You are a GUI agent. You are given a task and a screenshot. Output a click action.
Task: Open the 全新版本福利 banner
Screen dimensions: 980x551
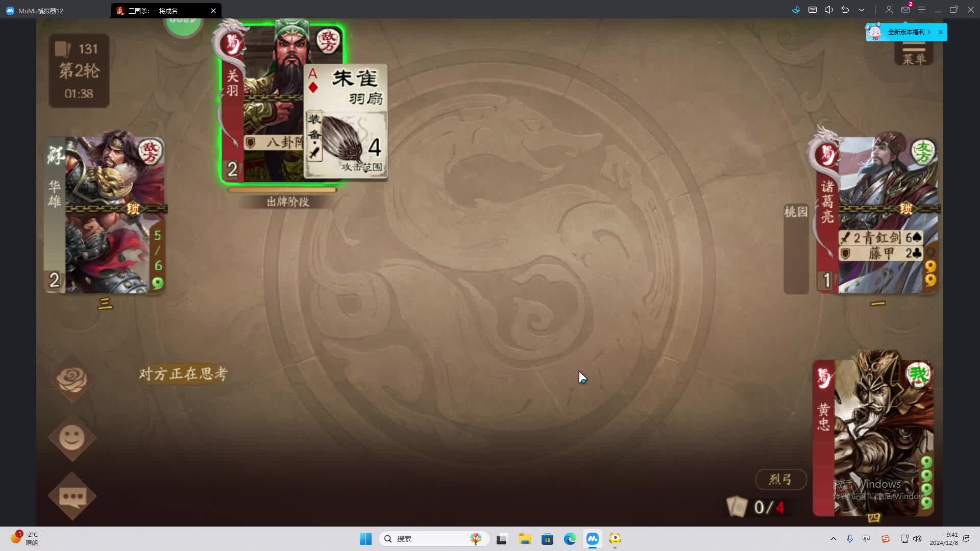tap(905, 32)
